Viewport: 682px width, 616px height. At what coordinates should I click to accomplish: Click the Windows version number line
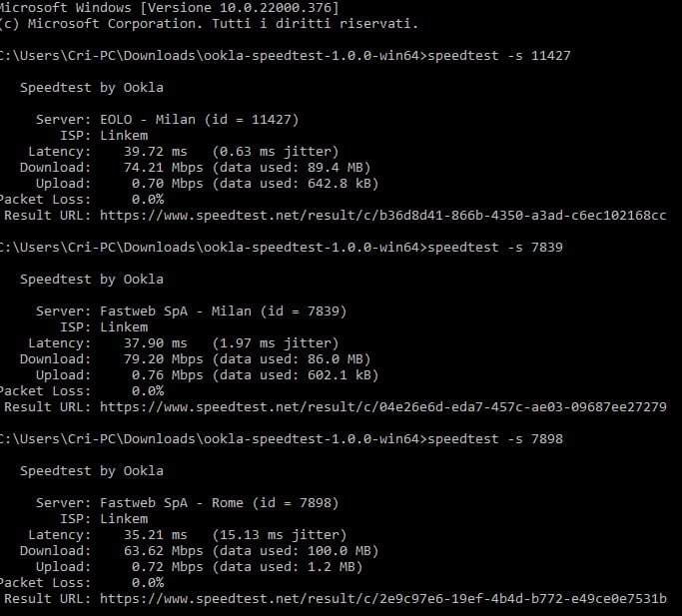(168, 7)
